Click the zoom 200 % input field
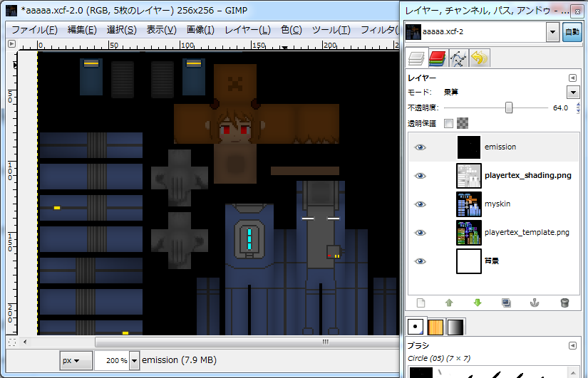The image size is (588, 378). coord(112,360)
